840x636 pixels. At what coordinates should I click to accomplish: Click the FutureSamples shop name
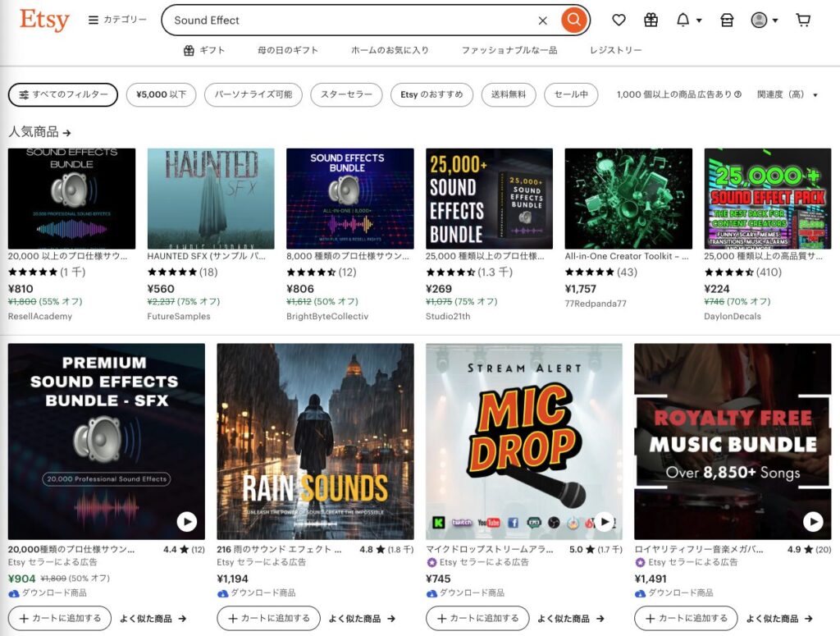click(179, 316)
